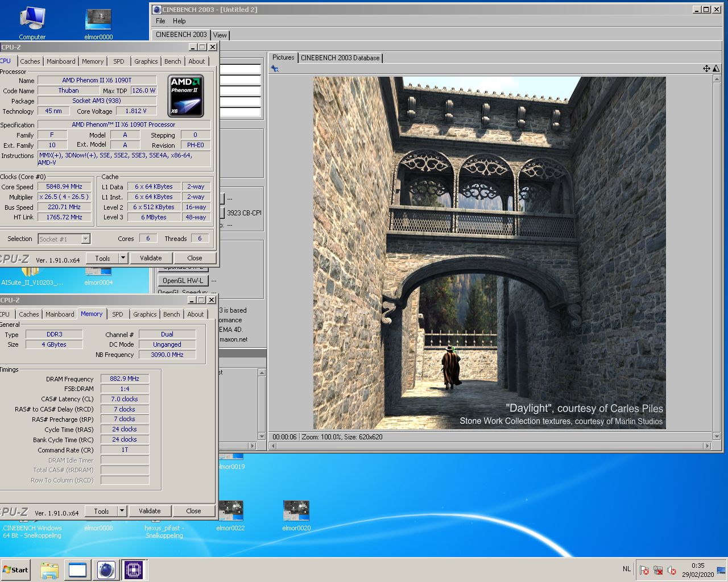Click the monitor icon at taskbar right edge
Viewport: 728px width, 582px height.
(x=721, y=570)
